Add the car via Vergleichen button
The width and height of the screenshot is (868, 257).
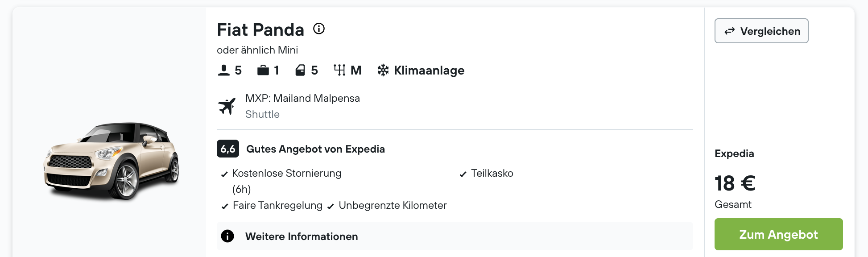point(761,31)
